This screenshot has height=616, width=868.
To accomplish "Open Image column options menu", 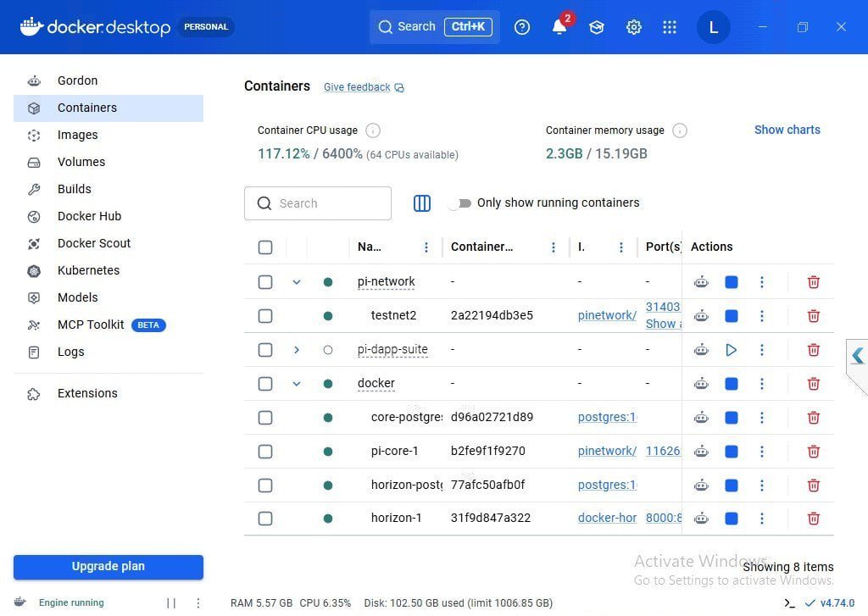I will (x=621, y=247).
